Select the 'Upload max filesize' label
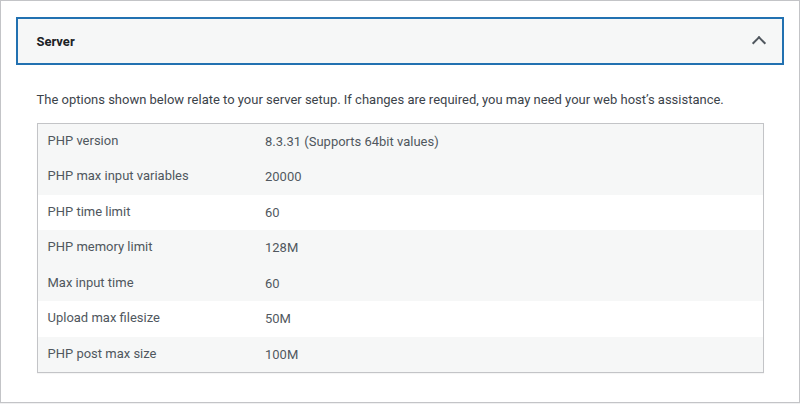The height and width of the screenshot is (404, 800). [104, 318]
